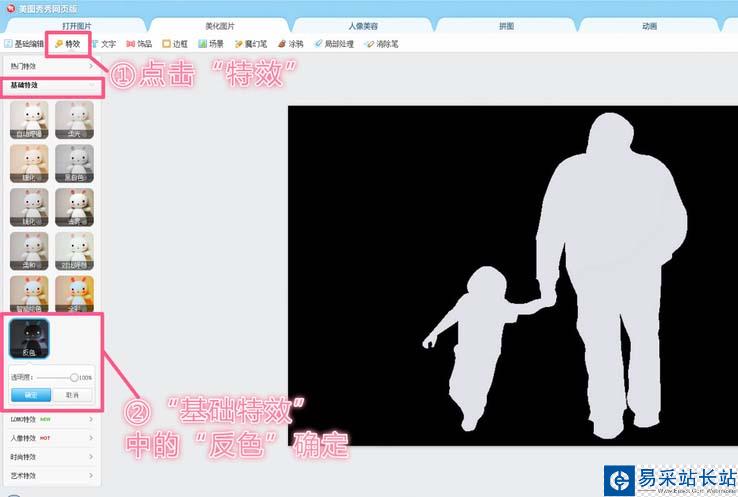Select the 消除笔 eraser pen tool

(x=382, y=44)
